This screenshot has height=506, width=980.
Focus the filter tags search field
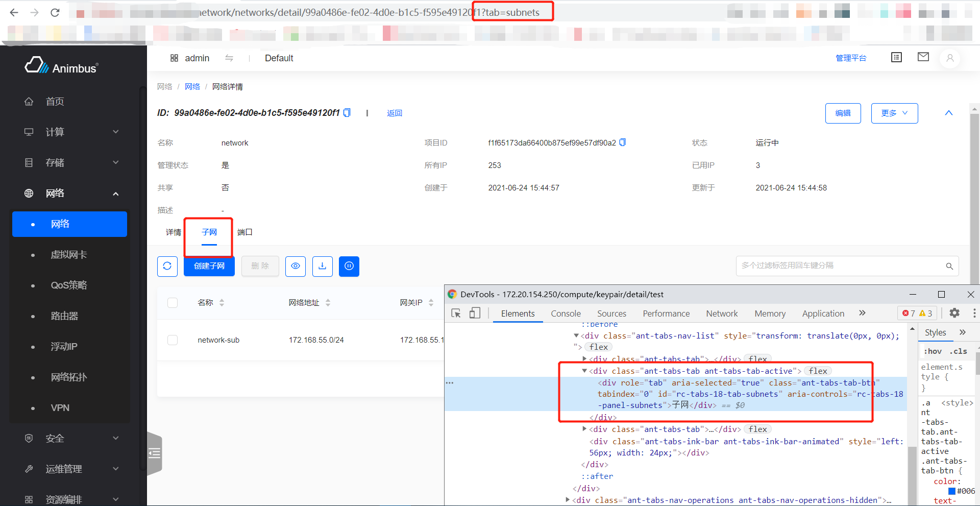[840, 266]
